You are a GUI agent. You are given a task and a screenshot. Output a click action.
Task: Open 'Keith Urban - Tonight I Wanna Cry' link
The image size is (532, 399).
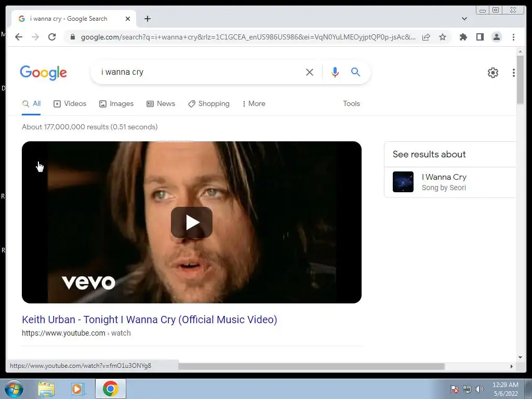pyautogui.click(x=150, y=320)
